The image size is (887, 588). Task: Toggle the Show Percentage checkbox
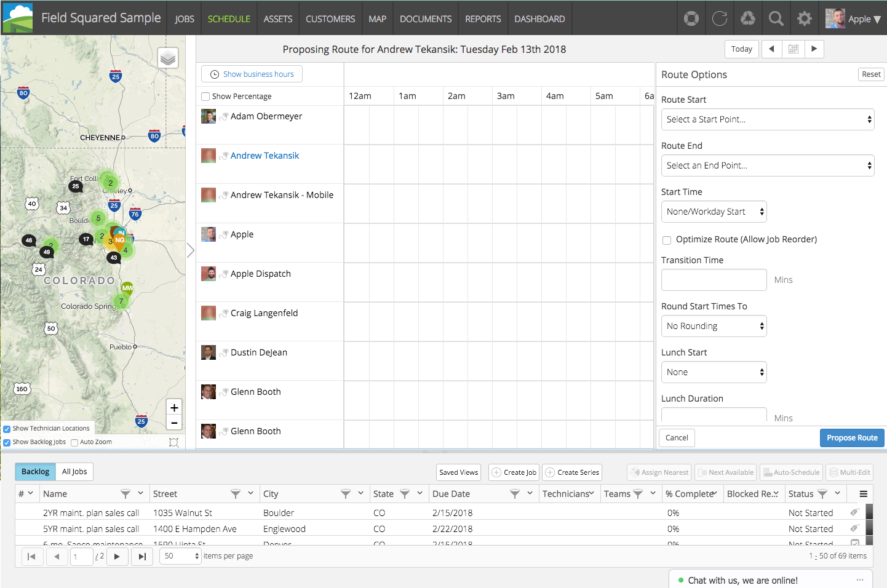(205, 97)
